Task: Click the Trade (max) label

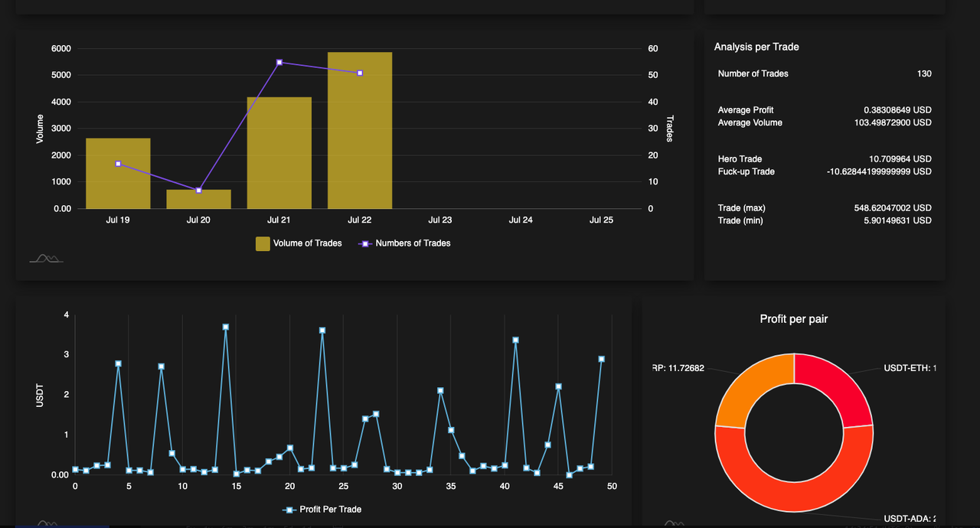Action: pyautogui.click(x=742, y=208)
